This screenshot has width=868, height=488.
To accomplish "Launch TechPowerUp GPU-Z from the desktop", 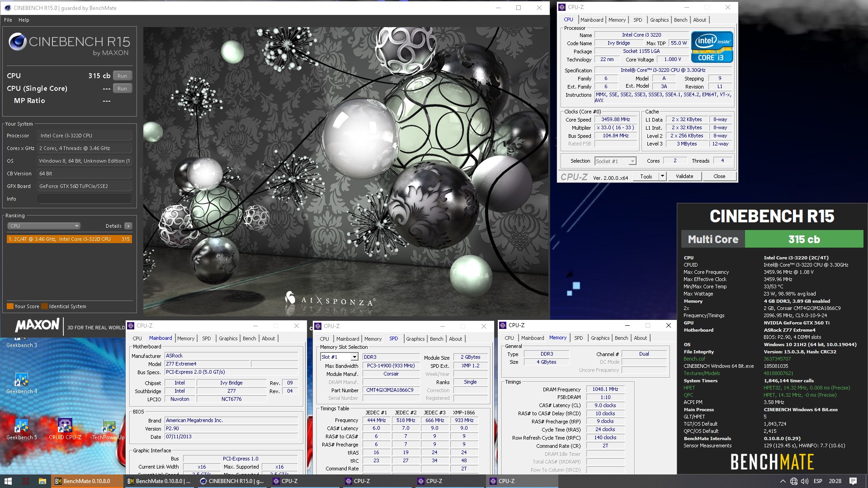I will coord(108,432).
